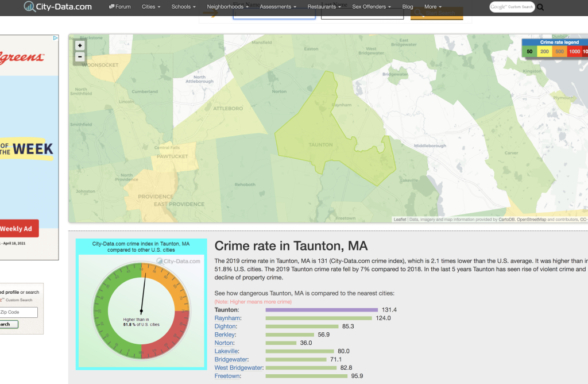The image size is (588, 384).
Task: Click the search magnifier icon in header
Action: 540,7
